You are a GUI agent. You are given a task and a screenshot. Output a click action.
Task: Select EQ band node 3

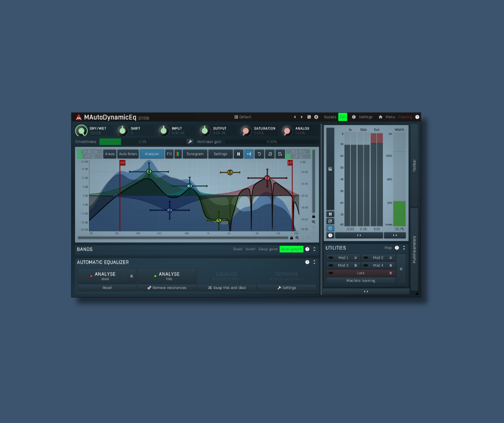pos(190,186)
